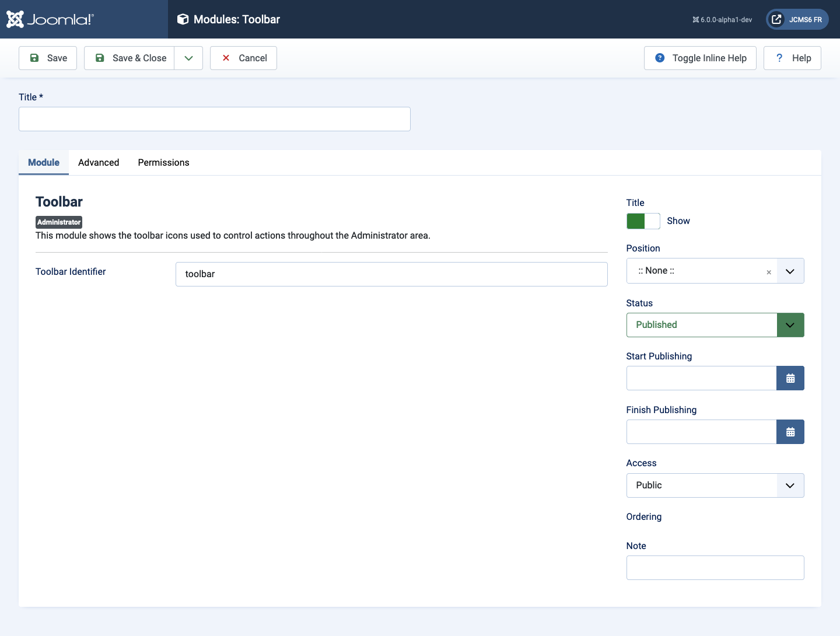Click the Start Publishing date field
840x636 pixels.
[x=701, y=378]
